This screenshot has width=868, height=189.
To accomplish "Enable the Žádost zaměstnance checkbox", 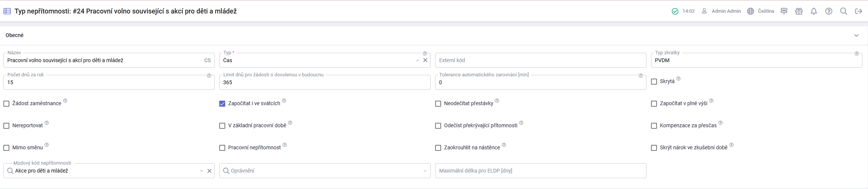I will pos(6,104).
